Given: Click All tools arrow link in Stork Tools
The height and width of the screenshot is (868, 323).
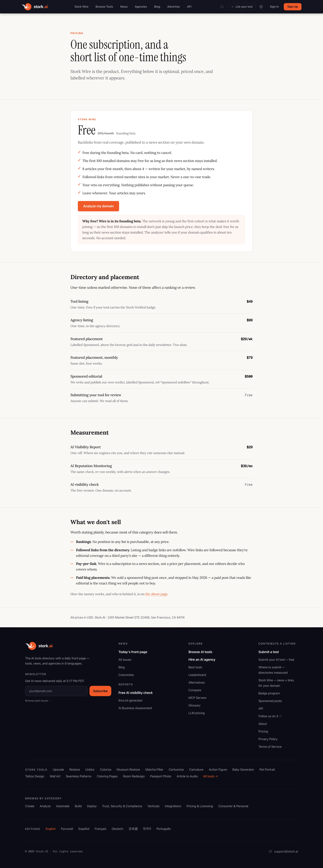Looking at the screenshot, I should pyautogui.click(x=210, y=776).
